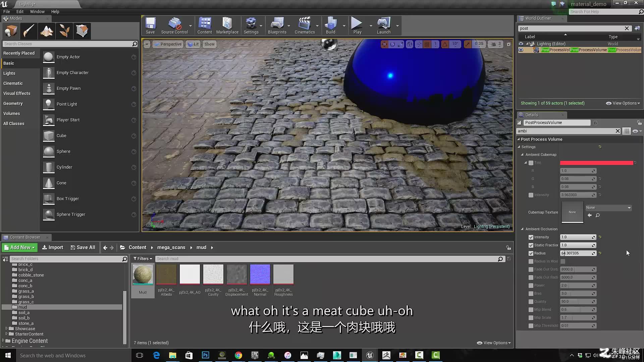
Task: Expand the Showcase folder
Action: click(6, 328)
